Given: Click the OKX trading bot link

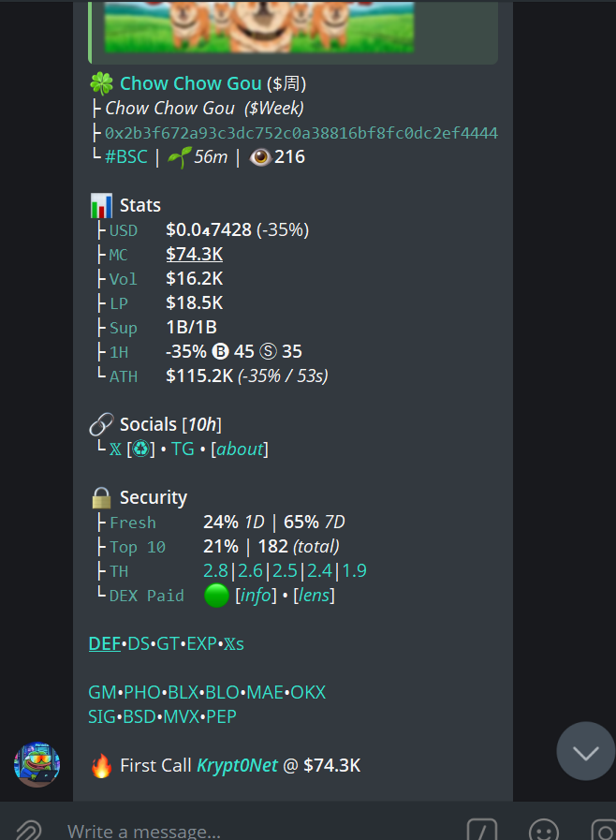Looking at the screenshot, I should (308, 692).
